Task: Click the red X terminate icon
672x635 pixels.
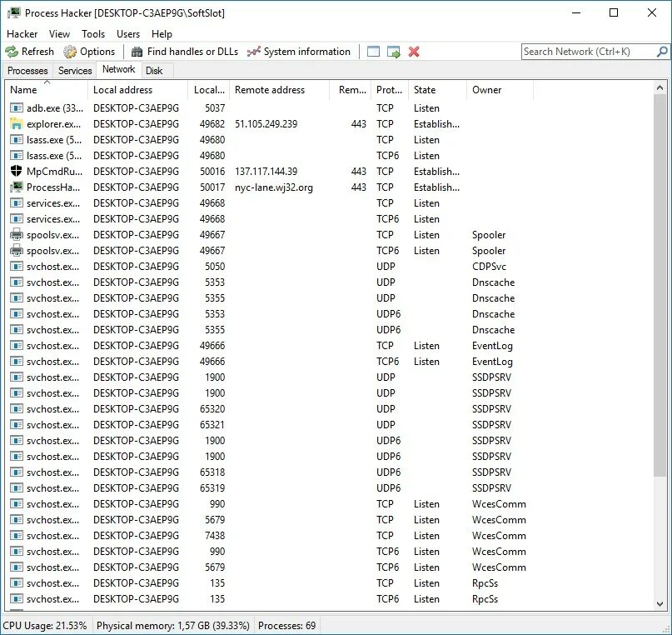Action: click(x=414, y=52)
